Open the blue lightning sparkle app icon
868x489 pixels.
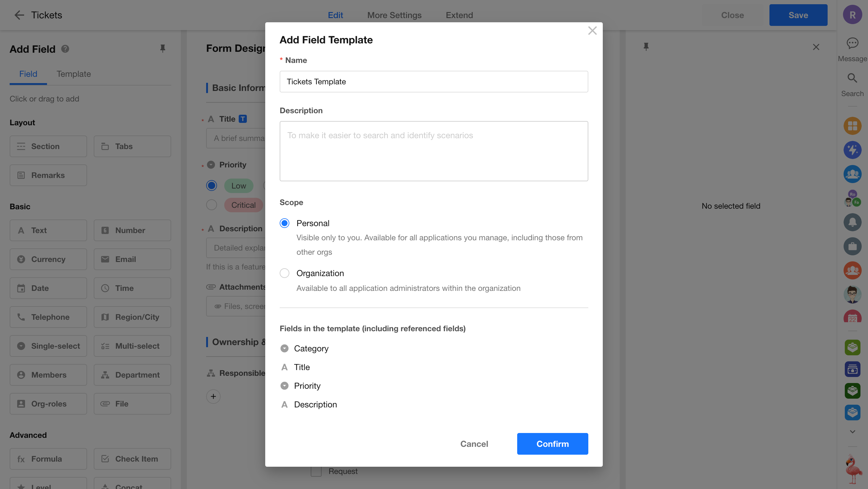click(852, 150)
